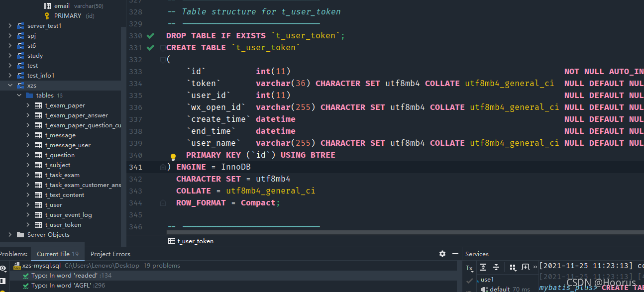Select the use1 entry in Services
This screenshot has width=644, height=292.
coord(487,280)
